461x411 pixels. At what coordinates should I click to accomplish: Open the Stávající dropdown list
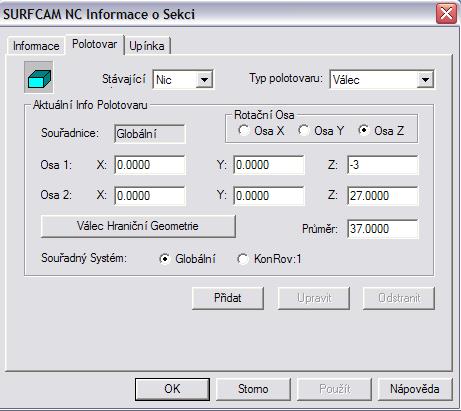[x=204, y=80]
